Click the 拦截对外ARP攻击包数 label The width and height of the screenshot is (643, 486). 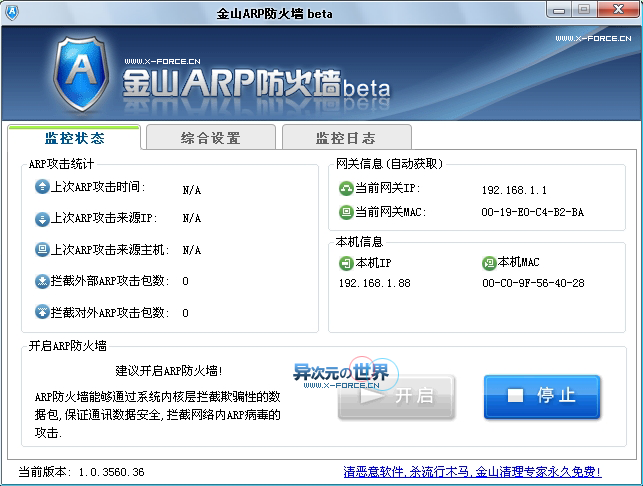tap(110, 313)
